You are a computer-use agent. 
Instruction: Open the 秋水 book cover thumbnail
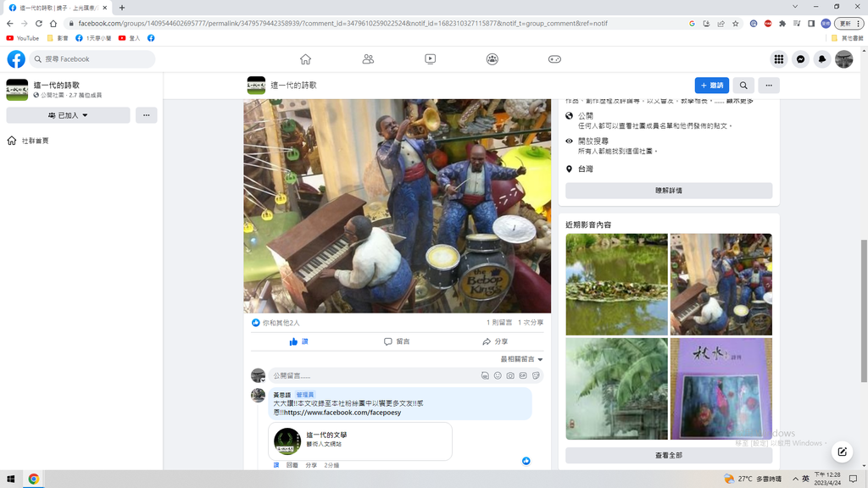click(x=721, y=389)
